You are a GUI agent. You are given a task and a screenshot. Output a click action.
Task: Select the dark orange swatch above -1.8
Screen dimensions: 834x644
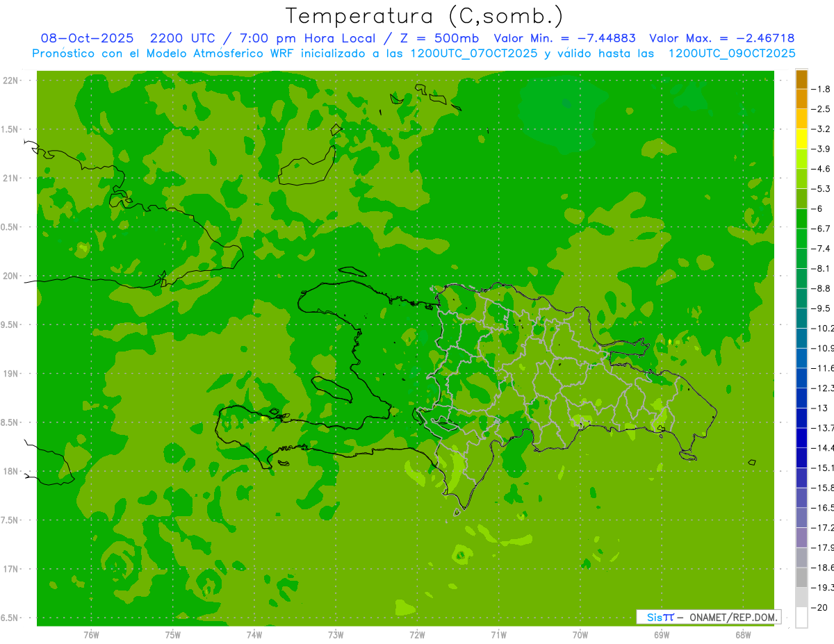coord(802,79)
